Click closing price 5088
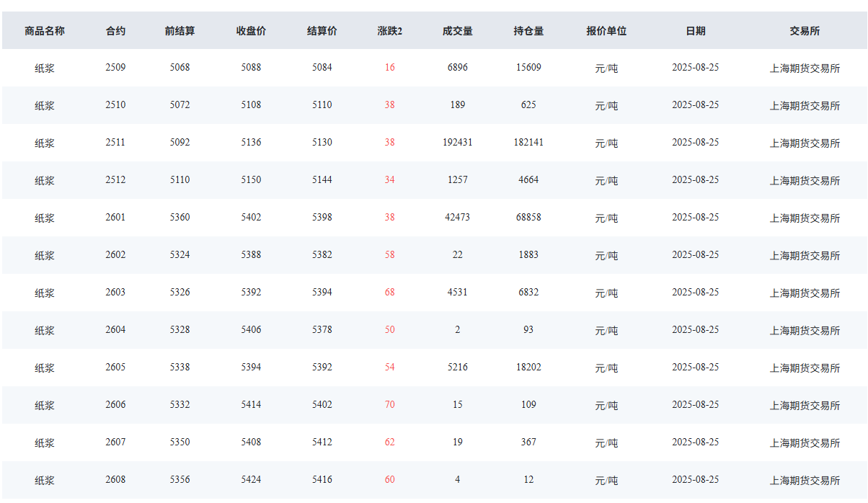 coord(252,68)
